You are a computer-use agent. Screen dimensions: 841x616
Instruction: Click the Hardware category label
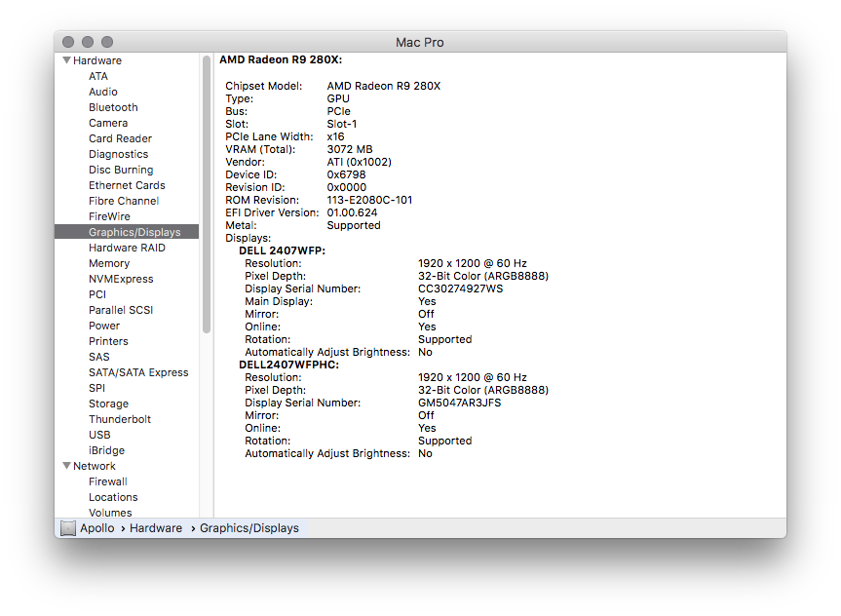[x=97, y=60]
